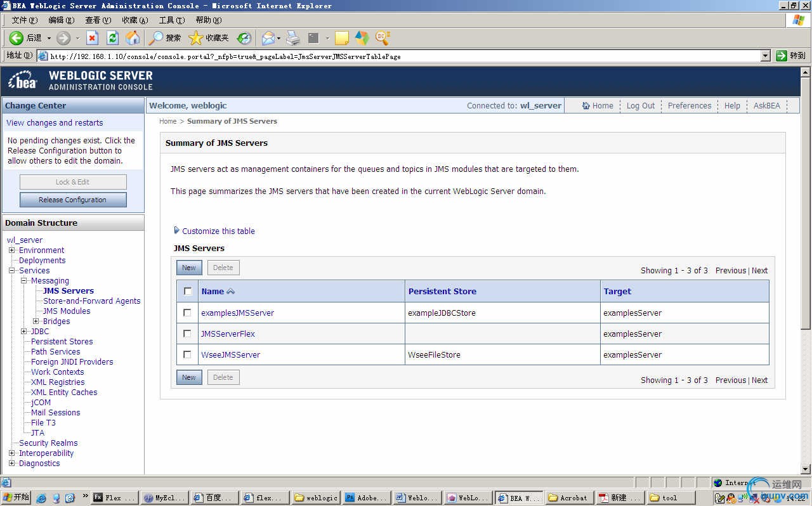This screenshot has width=812, height=506.
Task: Click the Windows 开始 Start button
Action: (16, 498)
